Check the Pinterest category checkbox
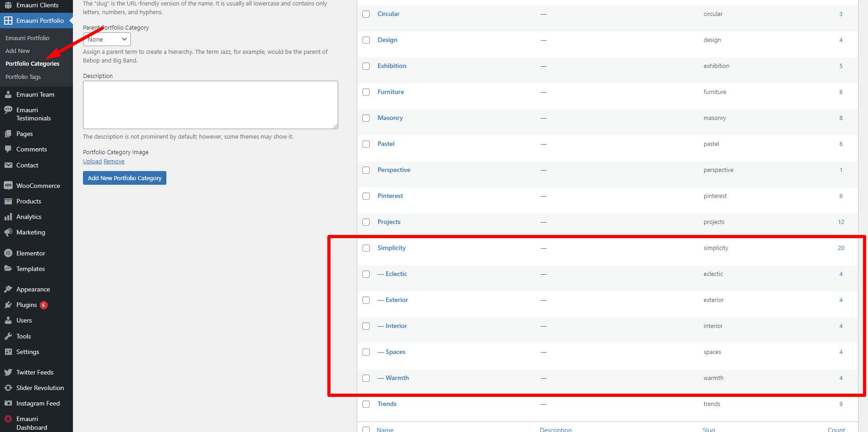The image size is (868, 432). coord(366,196)
